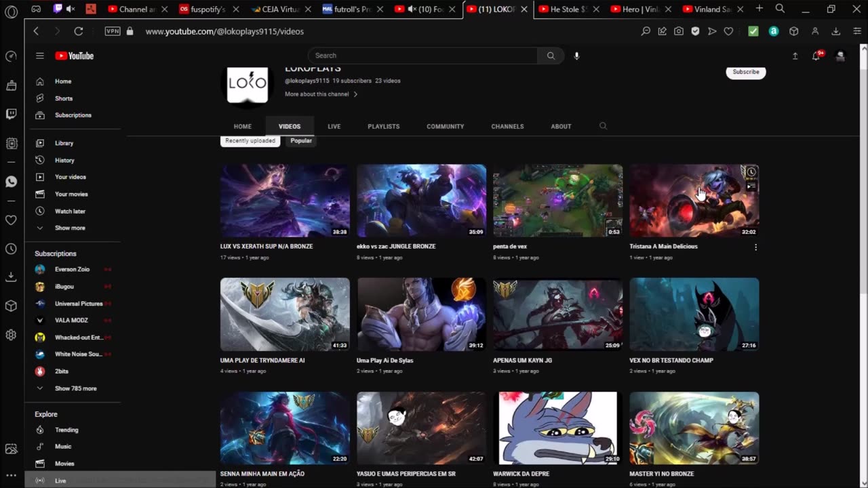This screenshot has width=868, height=488.
Task: Add Tristana video to queue
Action: pos(751,186)
